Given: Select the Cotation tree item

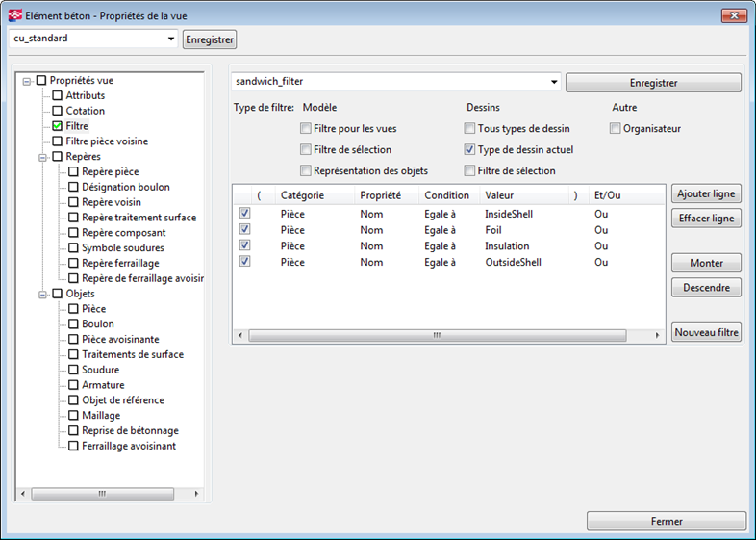Looking at the screenshot, I should [85, 111].
